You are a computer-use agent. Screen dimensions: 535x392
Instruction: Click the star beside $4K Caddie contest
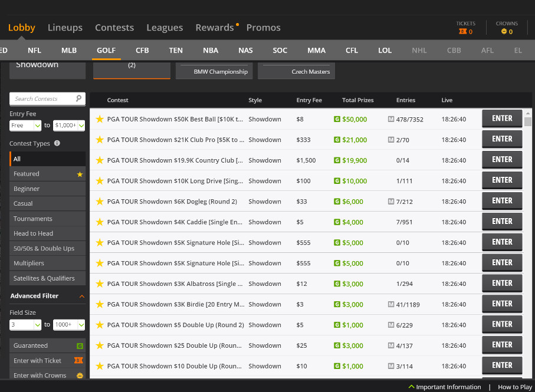[100, 222]
